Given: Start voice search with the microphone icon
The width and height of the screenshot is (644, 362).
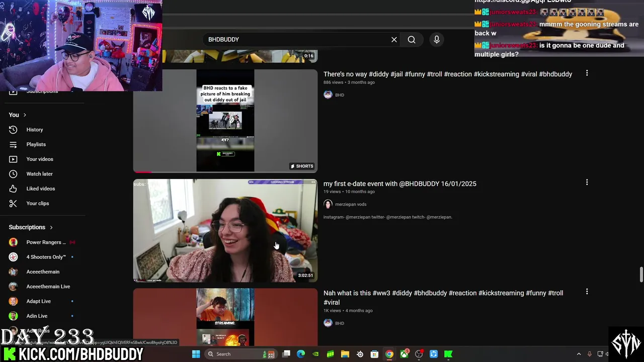Looking at the screenshot, I should pos(437,39).
